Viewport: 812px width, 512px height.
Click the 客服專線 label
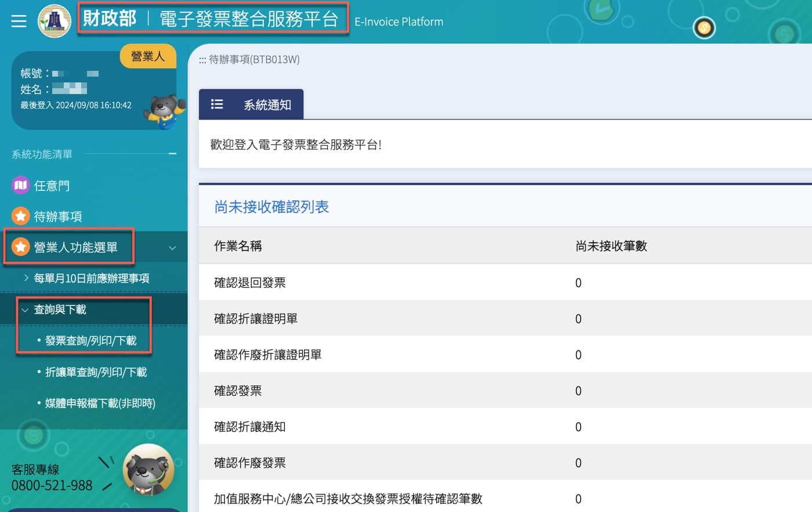click(x=35, y=469)
